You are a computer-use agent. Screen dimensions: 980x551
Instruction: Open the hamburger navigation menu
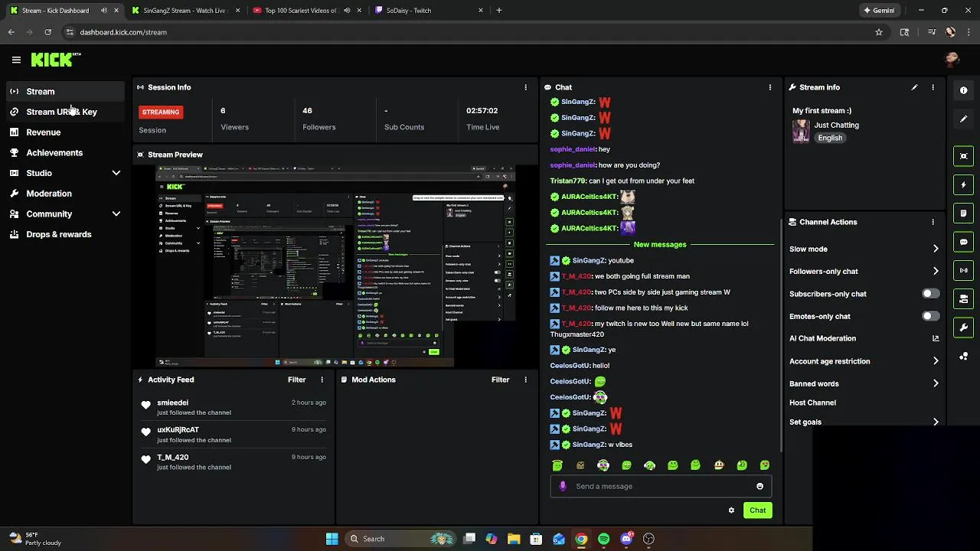(x=16, y=59)
